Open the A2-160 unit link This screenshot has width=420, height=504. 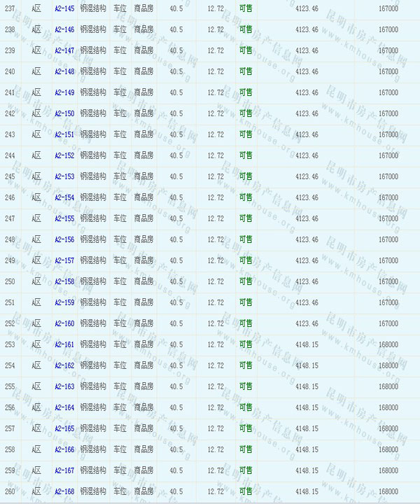pyautogui.click(x=64, y=323)
